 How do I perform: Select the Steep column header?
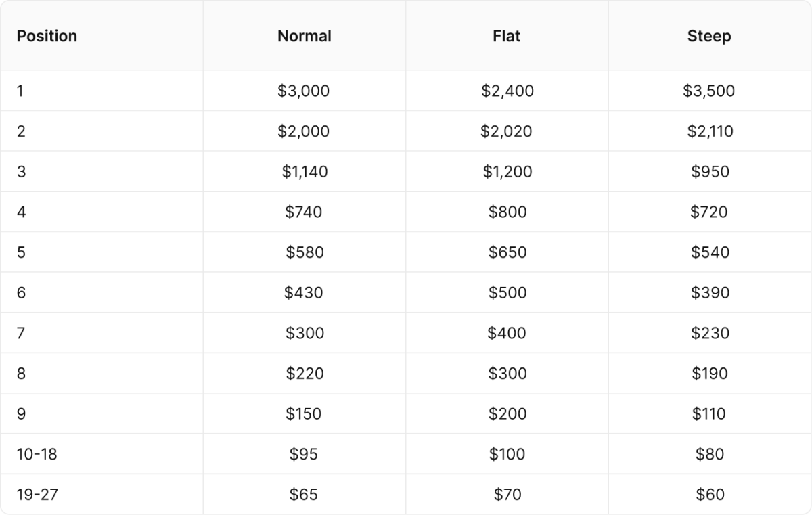tap(709, 36)
